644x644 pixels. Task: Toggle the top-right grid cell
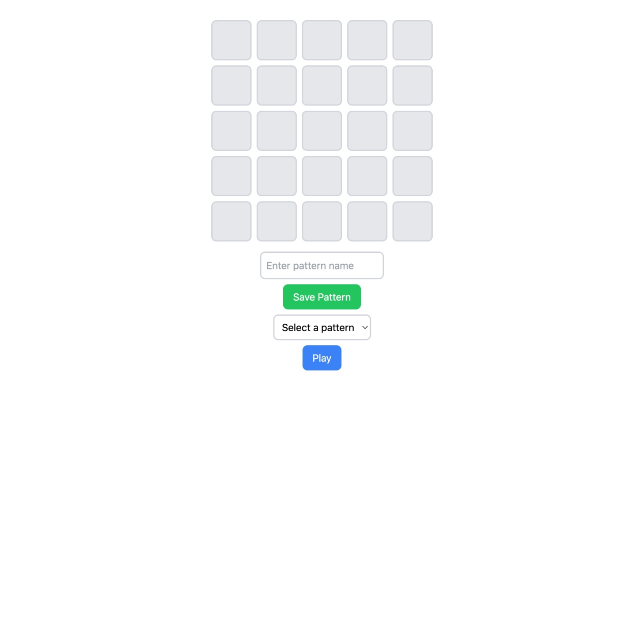[x=412, y=40]
